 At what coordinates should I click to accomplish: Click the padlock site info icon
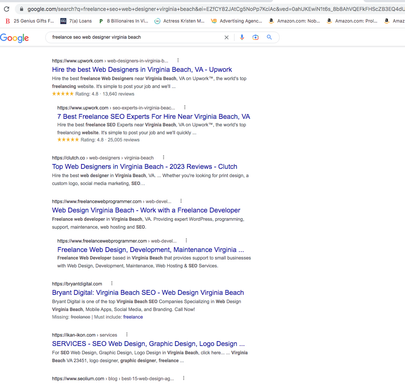21,9
